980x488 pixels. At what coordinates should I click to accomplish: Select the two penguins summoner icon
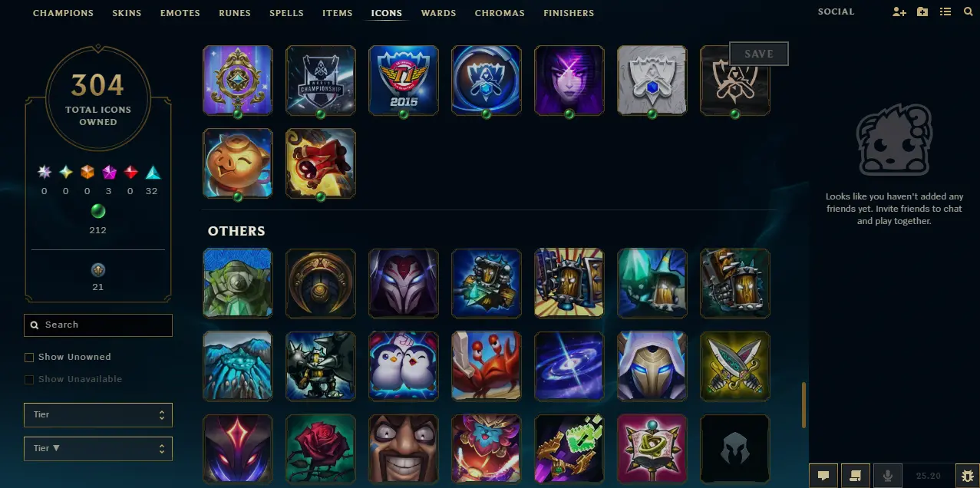coord(404,366)
